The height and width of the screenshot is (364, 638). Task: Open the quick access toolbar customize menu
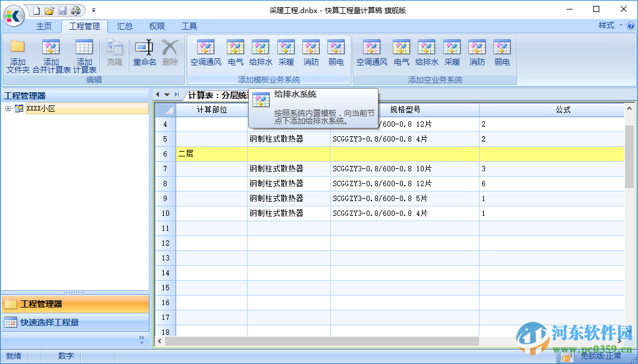(93, 10)
